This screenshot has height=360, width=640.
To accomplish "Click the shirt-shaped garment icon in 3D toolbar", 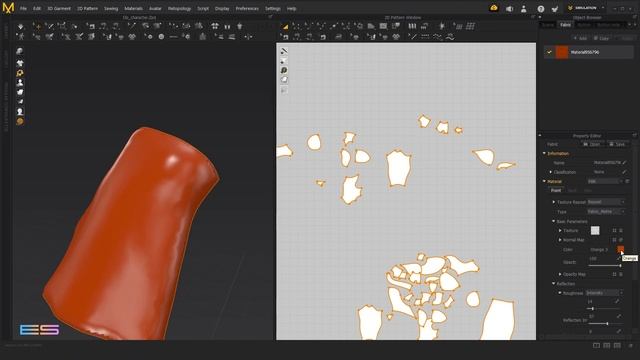I will (x=215, y=26).
